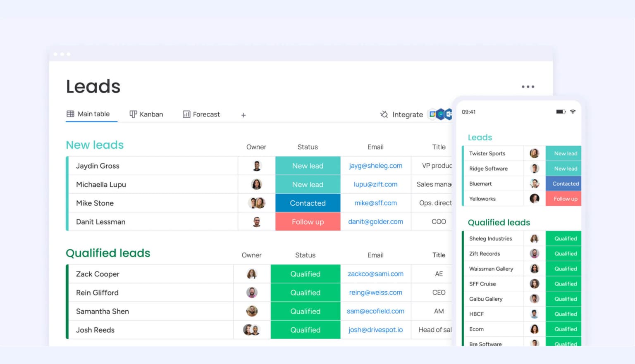The width and height of the screenshot is (635, 364).
Task: Select the Main table grid icon
Action: pos(70,114)
